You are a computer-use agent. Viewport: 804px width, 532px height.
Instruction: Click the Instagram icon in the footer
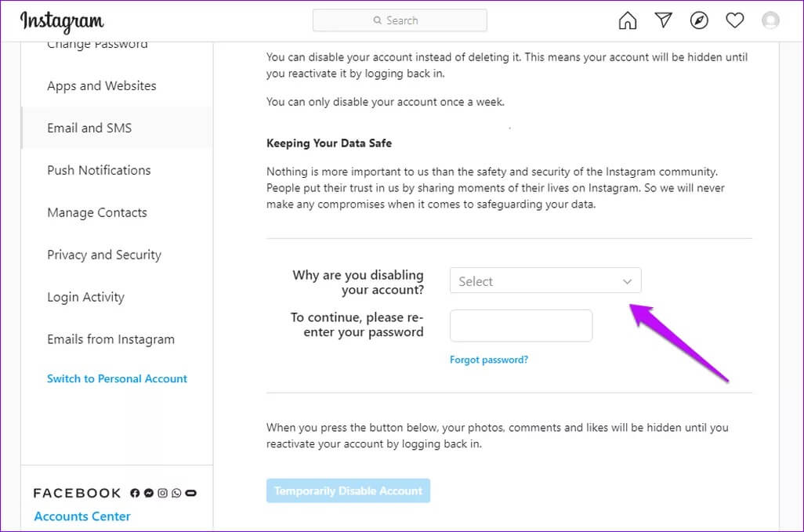point(162,493)
